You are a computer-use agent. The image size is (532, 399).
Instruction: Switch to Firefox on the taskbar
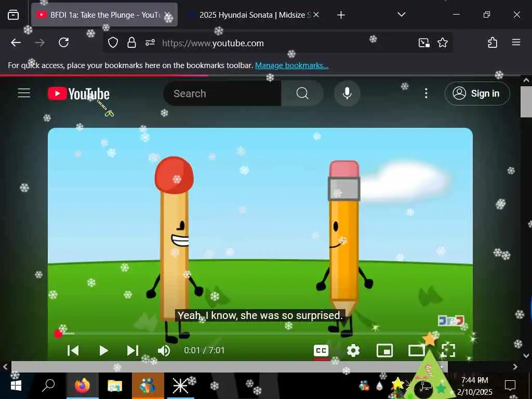pos(82,385)
